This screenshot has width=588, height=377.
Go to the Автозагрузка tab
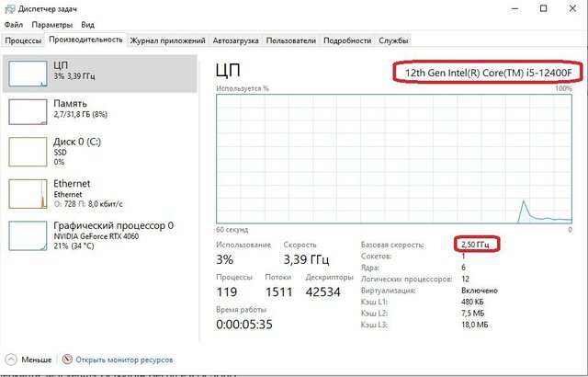pos(236,40)
